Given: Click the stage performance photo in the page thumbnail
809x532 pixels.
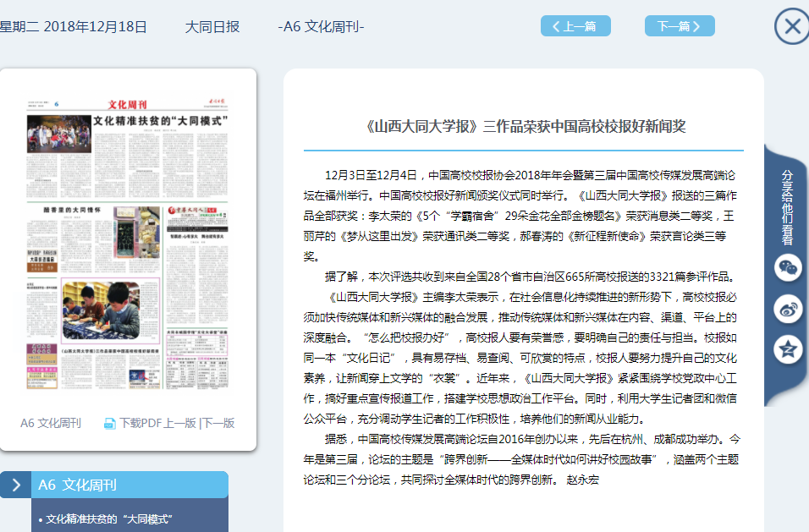Looking at the screenshot, I should click(59, 134).
